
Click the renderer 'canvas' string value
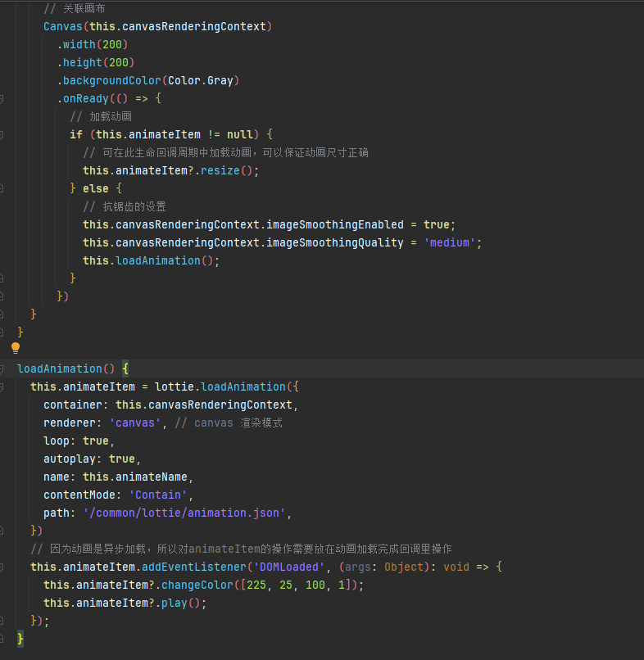[136, 423]
